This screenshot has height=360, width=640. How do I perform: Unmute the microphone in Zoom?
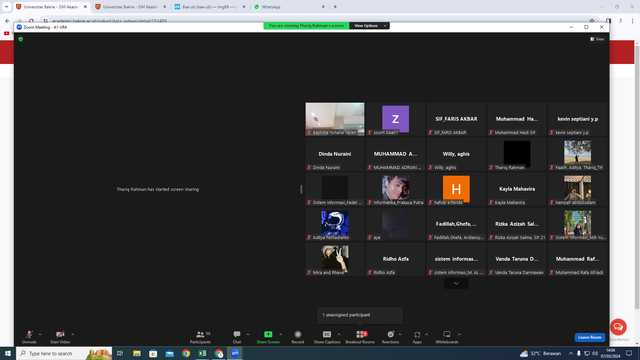pos(29,337)
